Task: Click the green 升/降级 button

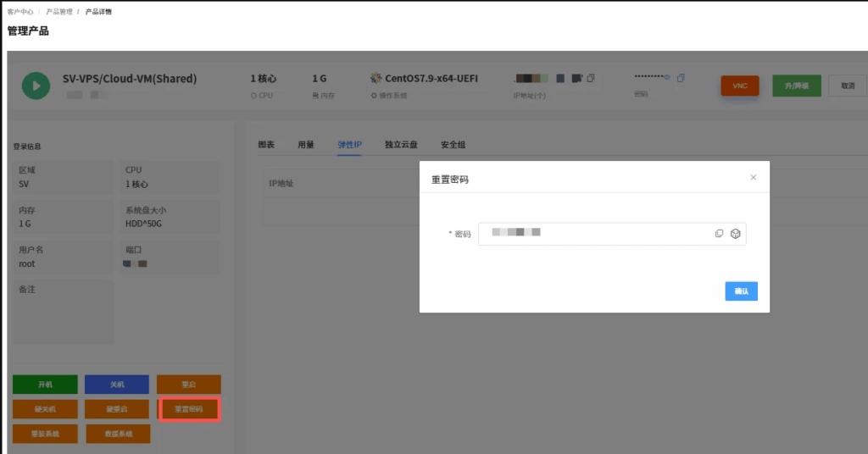Action: [x=797, y=86]
